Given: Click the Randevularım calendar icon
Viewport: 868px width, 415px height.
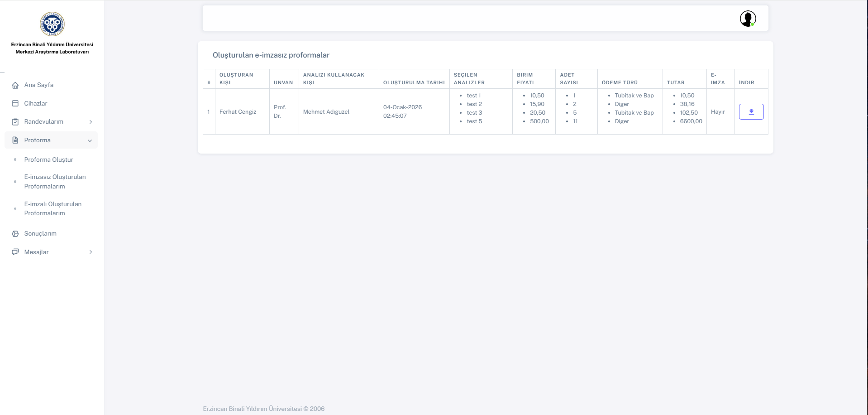Looking at the screenshot, I should tap(15, 122).
